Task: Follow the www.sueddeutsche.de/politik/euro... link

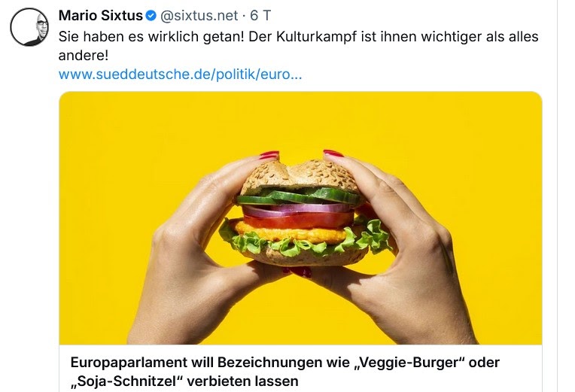Action: tap(180, 74)
